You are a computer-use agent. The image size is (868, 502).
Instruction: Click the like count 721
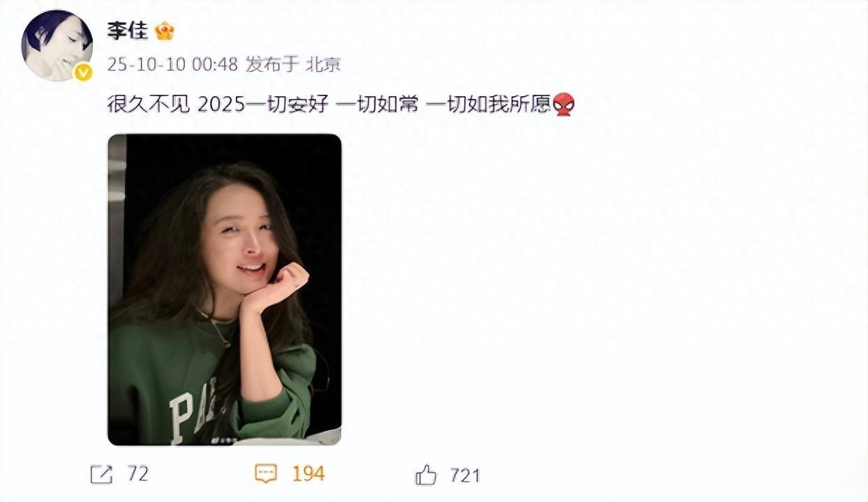point(465,476)
